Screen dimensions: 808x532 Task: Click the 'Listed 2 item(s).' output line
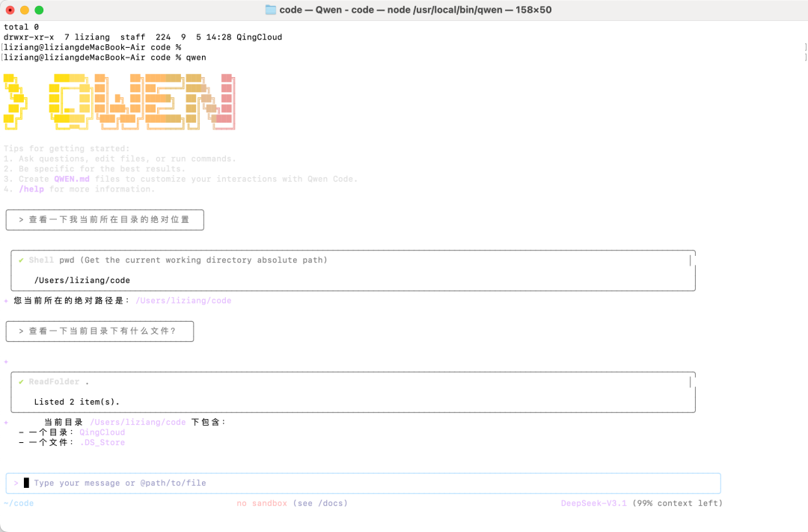click(x=77, y=402)
